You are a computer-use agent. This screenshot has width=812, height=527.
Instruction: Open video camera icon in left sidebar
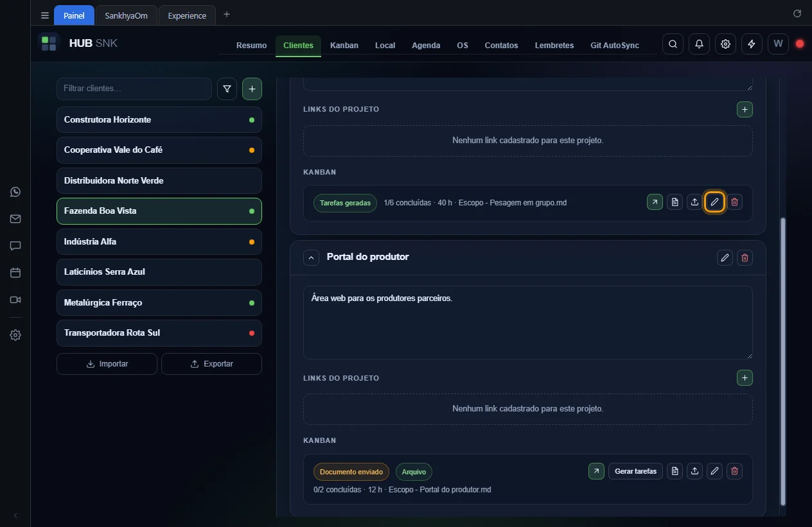(15, 300)
